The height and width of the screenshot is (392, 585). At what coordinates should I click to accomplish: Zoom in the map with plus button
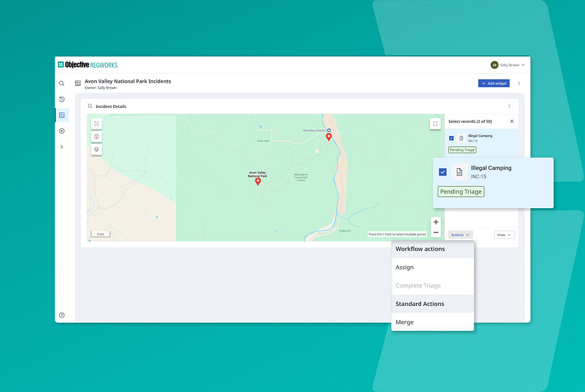pos(436,222)
